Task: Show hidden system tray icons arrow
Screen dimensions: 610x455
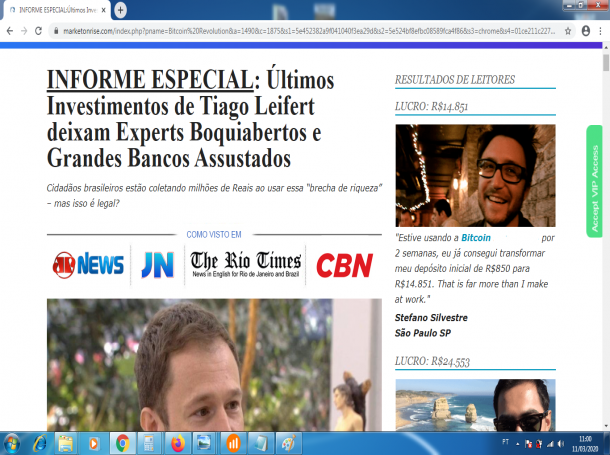Action: [x=518, y=444]
